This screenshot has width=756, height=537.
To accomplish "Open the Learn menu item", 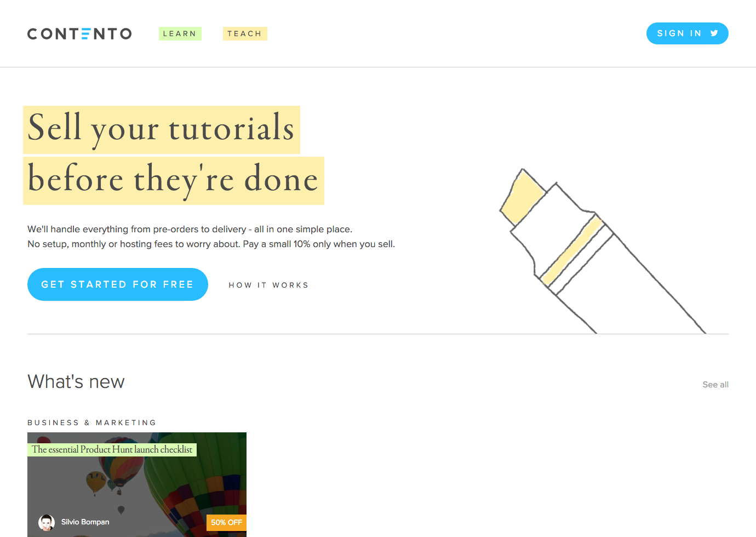I will (180, 33).
